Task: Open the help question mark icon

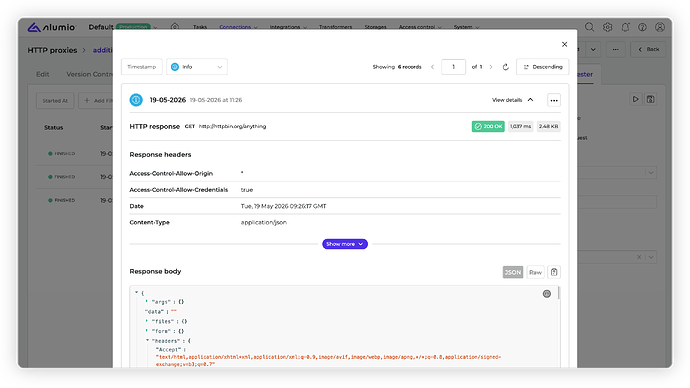Action: 642,27
